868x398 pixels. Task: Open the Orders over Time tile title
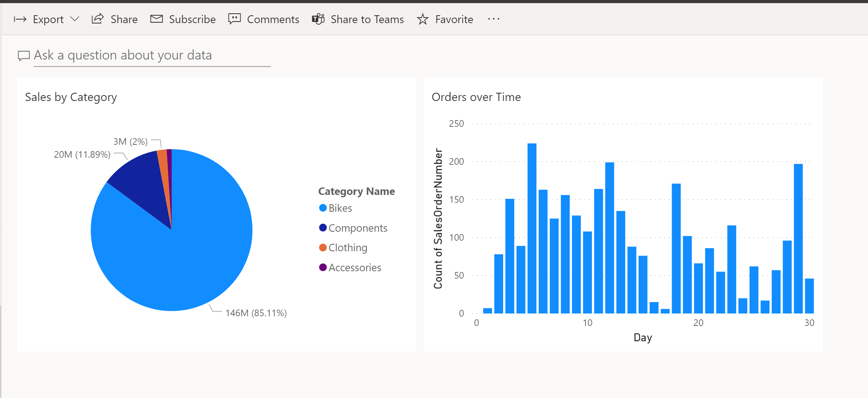point(476,97)
